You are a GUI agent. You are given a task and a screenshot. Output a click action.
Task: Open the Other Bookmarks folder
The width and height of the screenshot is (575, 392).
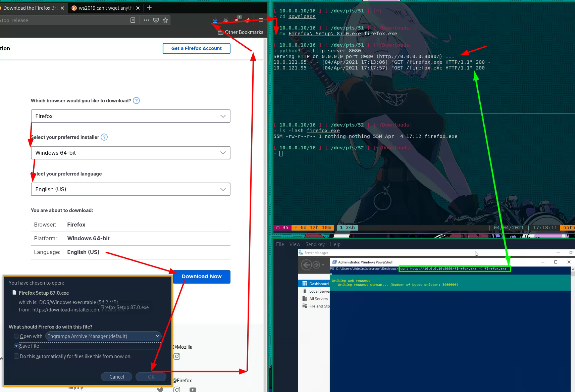241,32
